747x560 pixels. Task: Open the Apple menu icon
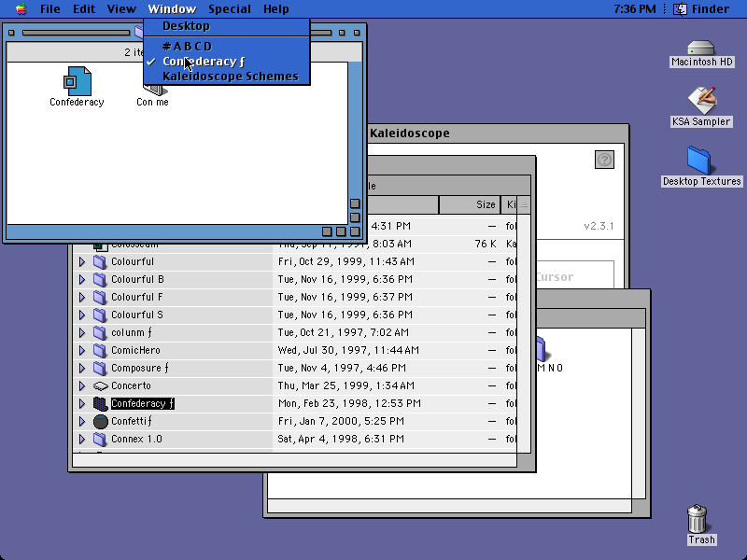click(x=21, y=8)
